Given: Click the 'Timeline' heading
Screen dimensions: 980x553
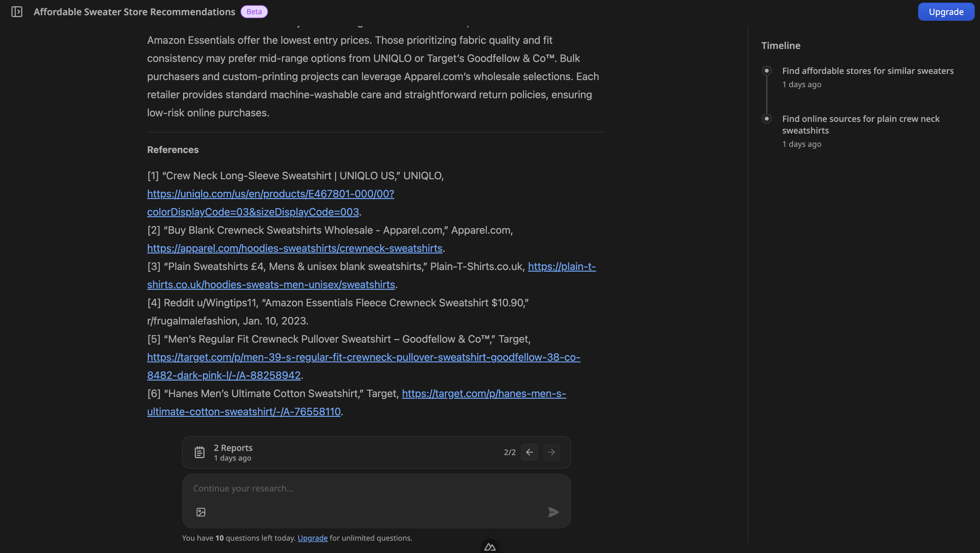Looking at the screenshot, I should 781,46.
